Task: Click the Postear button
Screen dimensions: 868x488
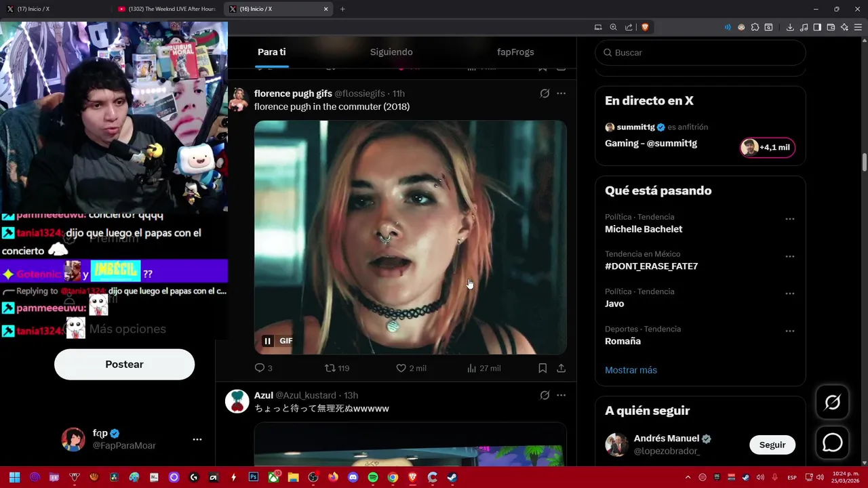Action: (124, 365)
